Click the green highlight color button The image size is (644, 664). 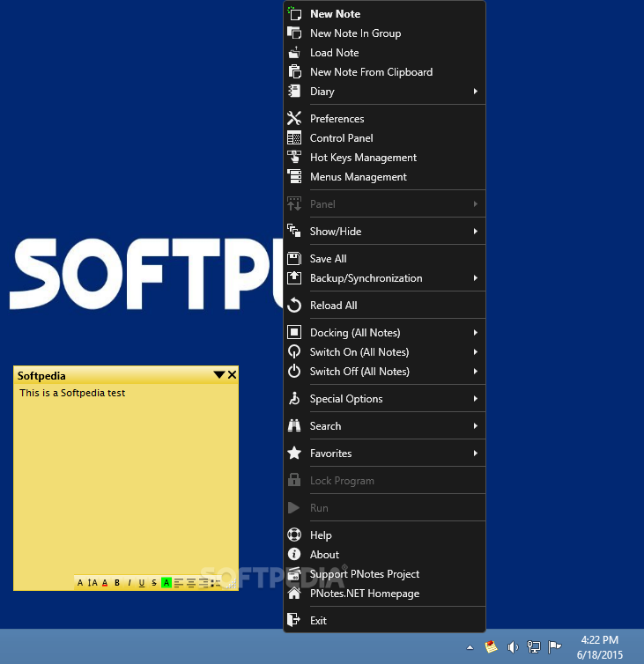pos(167,583)
